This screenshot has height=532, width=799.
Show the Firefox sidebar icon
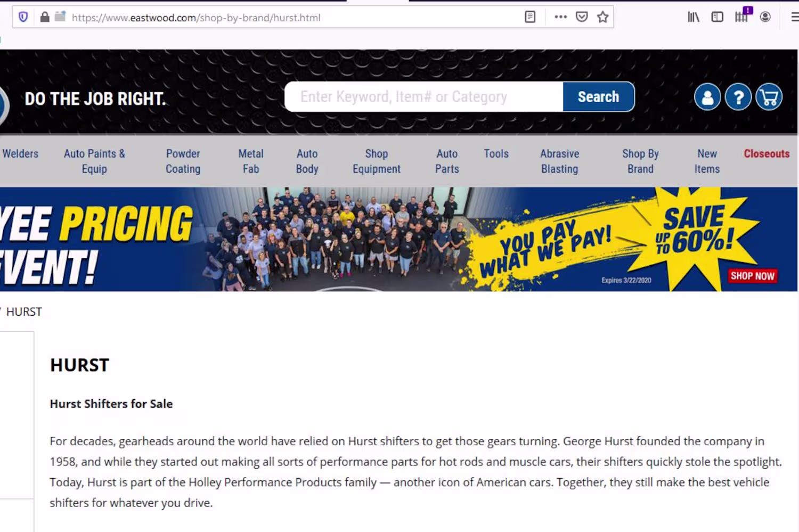pyautogui.click(x=718, y=17)
